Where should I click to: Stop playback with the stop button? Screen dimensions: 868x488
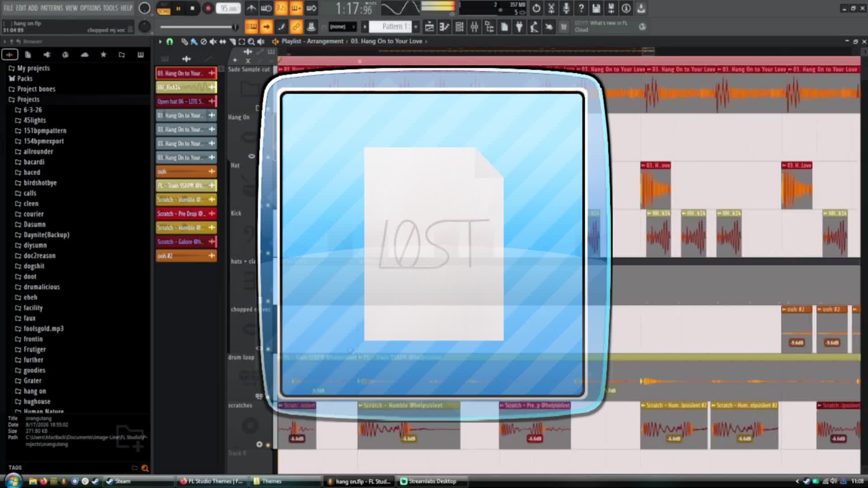coord(193,8)
